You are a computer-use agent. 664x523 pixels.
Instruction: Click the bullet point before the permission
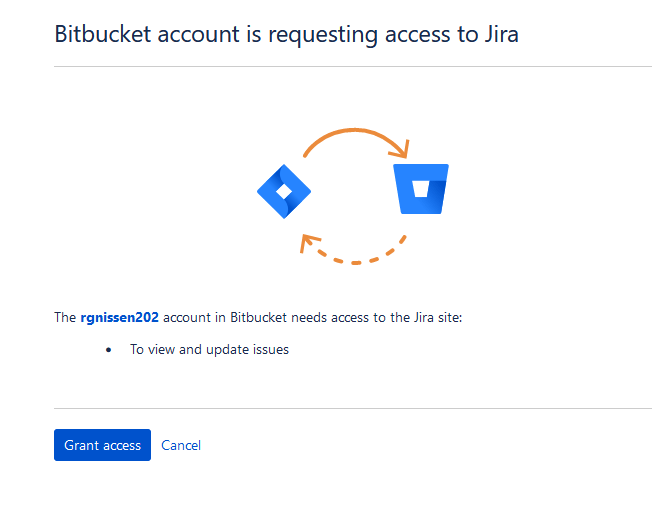click(109, 350)
